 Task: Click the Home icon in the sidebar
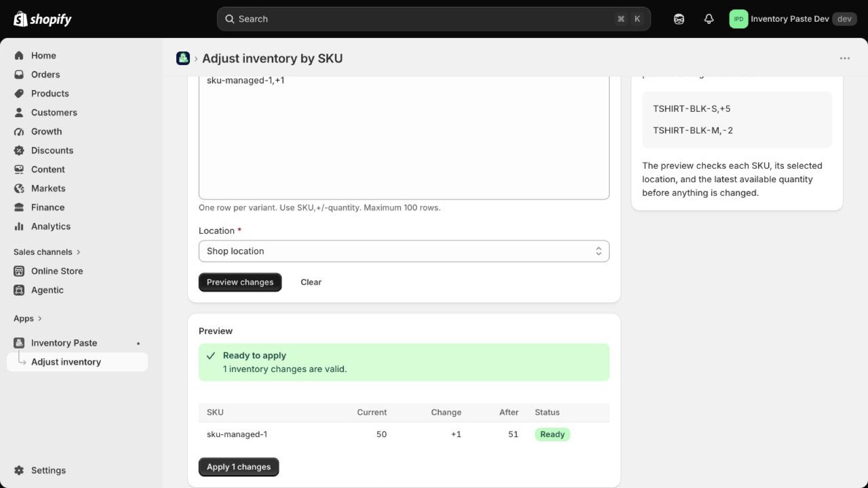tap(19, 55)
